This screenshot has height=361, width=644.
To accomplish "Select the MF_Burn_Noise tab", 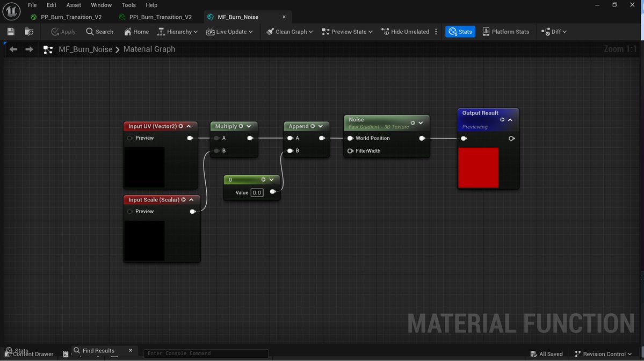I will pyautogui.click(x=238, y=17).
